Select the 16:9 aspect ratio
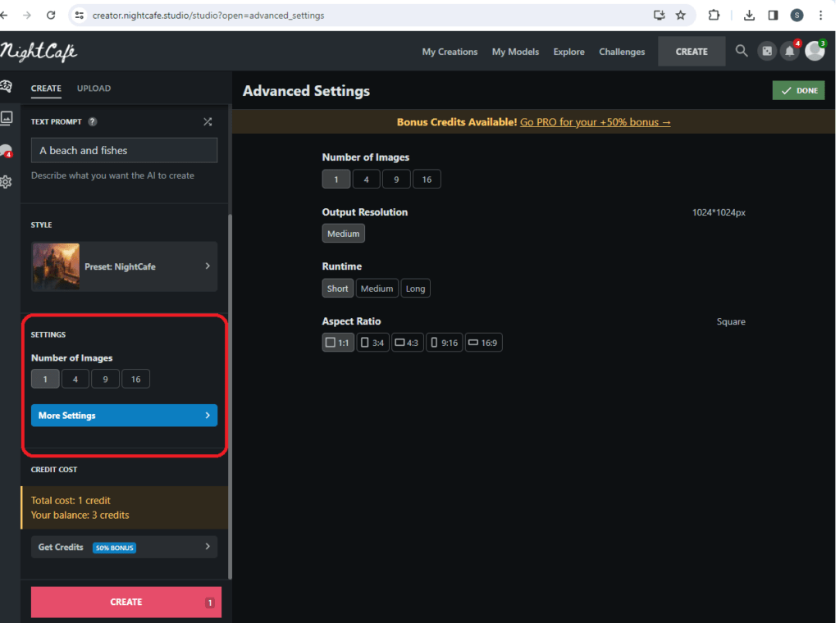The height and width of the screenshot is (623, 840). (484, 343)
